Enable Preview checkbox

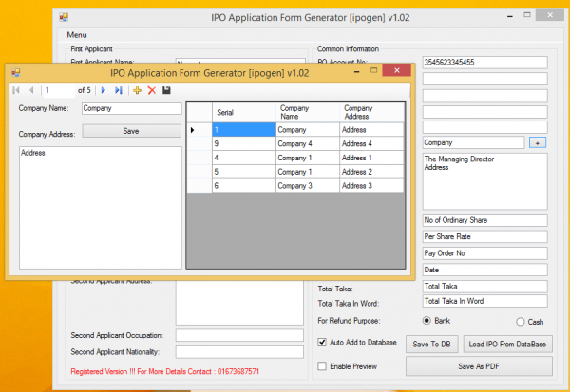(x=323, y=365)
